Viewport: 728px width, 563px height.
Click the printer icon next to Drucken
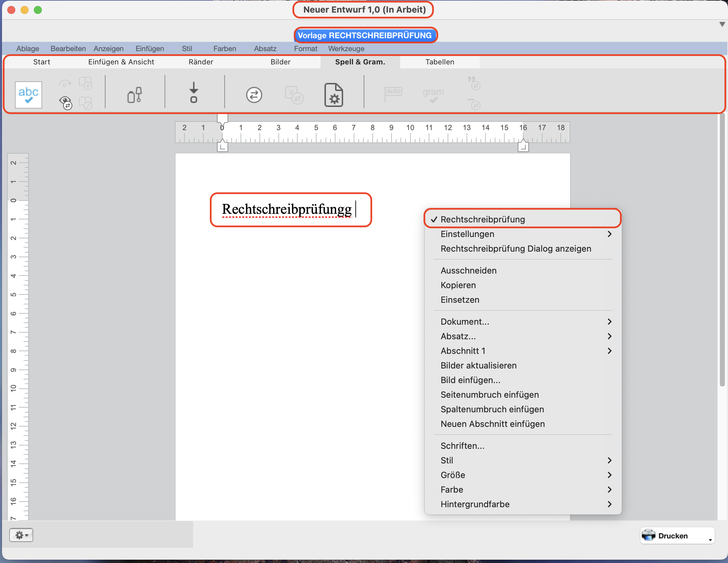648,535
